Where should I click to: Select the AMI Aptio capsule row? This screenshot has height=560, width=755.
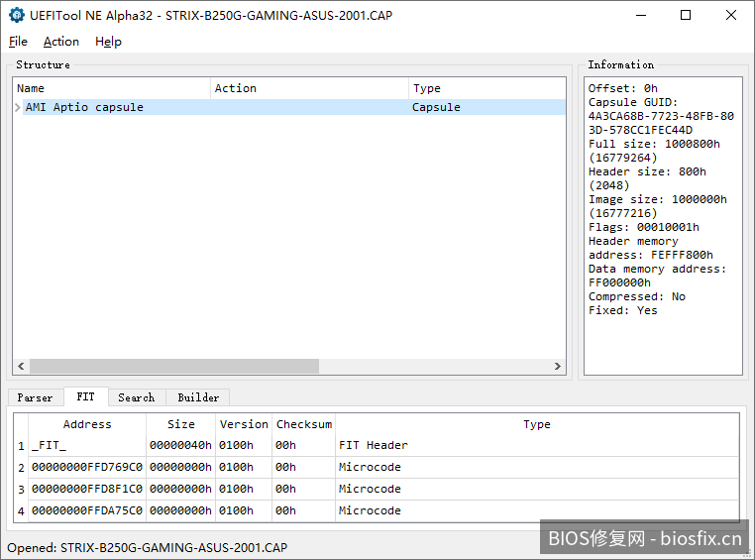tap(84, 107)
